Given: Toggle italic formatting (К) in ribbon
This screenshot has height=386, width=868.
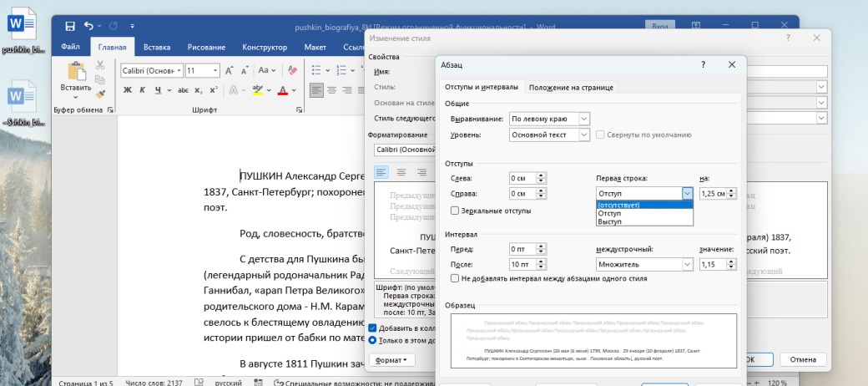Looking at the screenshot, I should 143,90.
